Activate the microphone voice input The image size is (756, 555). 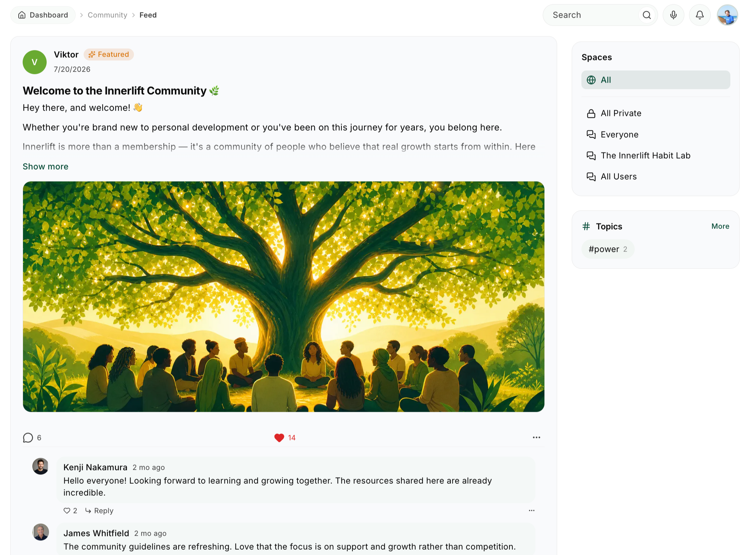[673, 15]
